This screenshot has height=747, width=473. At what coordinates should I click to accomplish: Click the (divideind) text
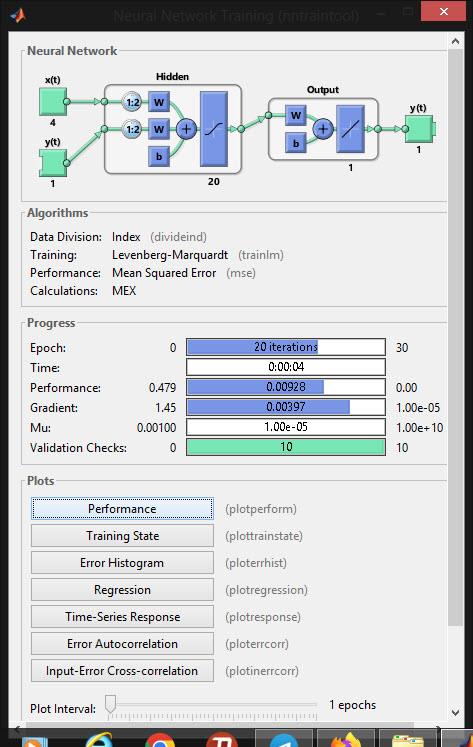pos(179,237)
